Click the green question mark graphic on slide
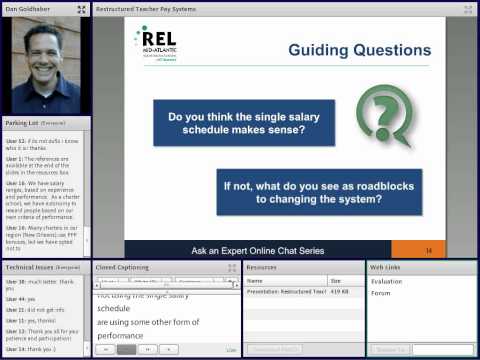 tap(385, 115)
